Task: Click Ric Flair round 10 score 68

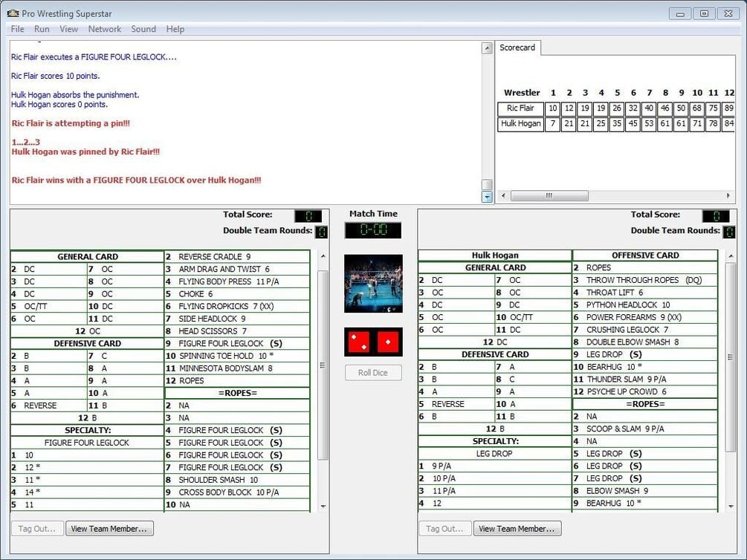Action: pyautogui.click(x=697, y=108)
